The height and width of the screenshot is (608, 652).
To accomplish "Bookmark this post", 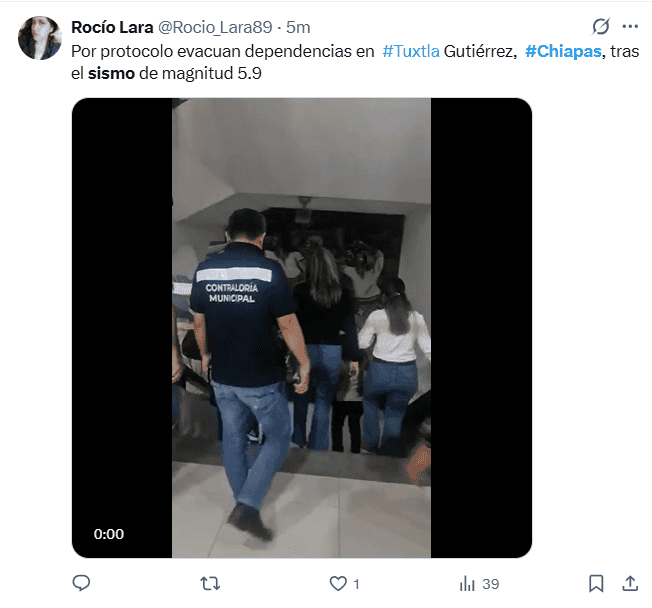I will [596, 583].
